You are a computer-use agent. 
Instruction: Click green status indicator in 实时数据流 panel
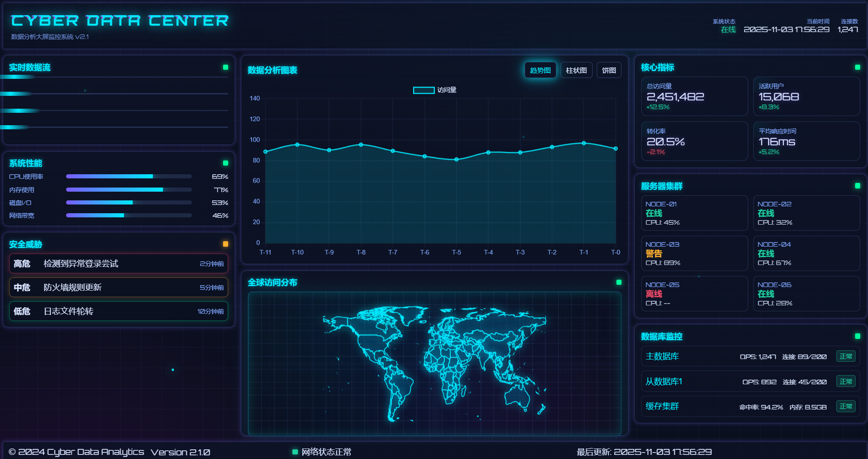tap(225, 67)
